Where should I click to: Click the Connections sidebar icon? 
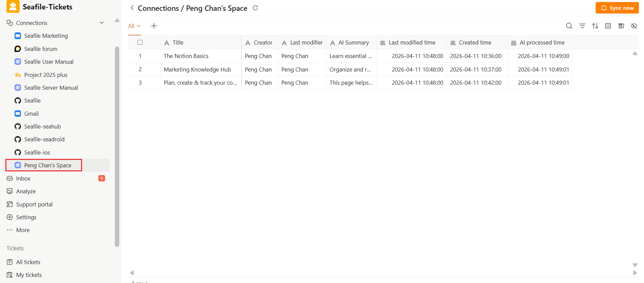click(10, 23)
